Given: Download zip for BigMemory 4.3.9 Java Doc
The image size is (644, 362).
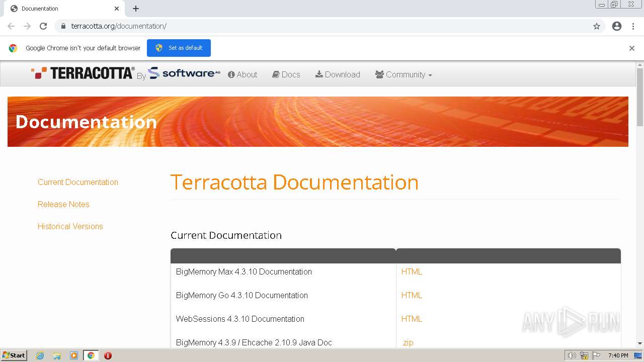Looking at the screenshot, I should tap(408, 342).
